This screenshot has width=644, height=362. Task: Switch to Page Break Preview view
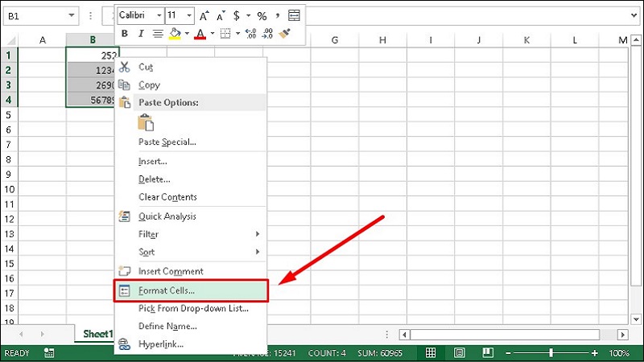tap(488, 352)
